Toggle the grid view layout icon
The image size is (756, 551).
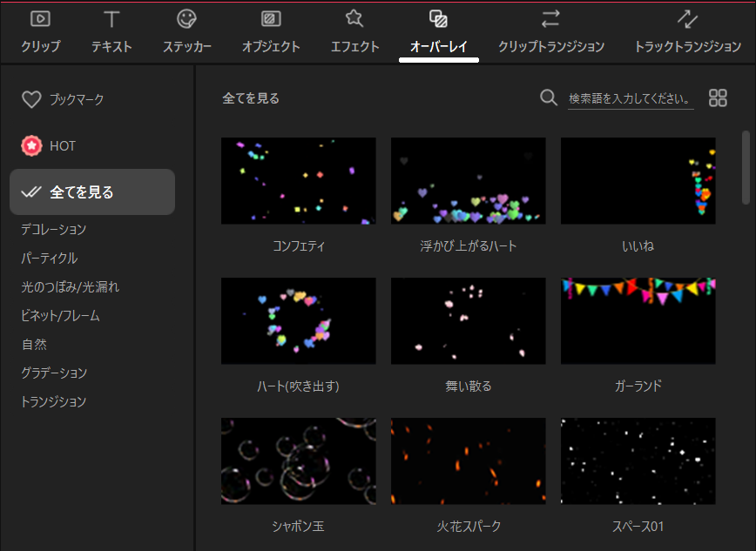click(718, 97)
